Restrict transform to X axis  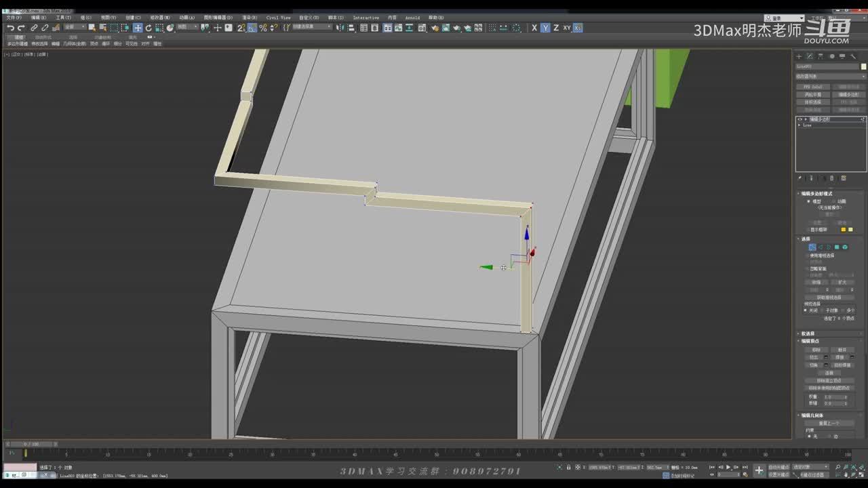click(534, 28)
